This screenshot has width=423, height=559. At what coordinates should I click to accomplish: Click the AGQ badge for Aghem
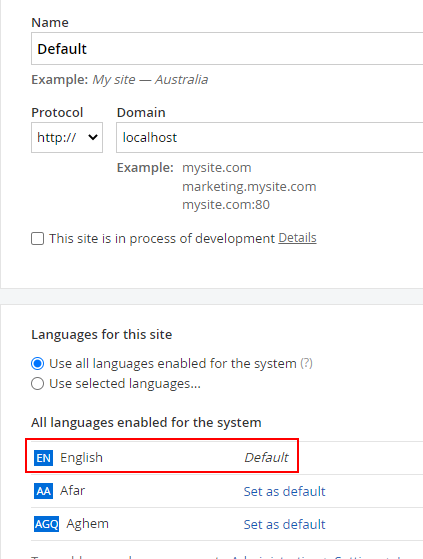(47, 524)
